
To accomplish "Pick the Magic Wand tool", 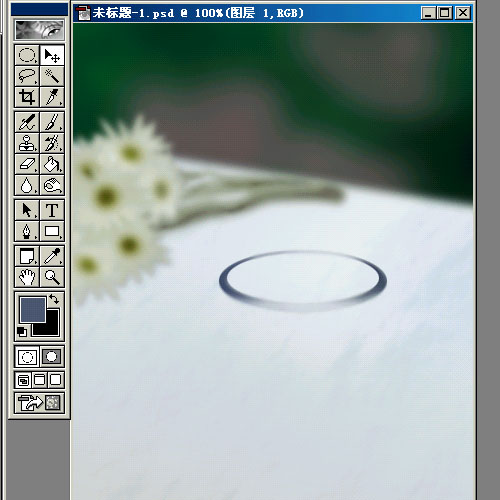I will pos(52,76).
